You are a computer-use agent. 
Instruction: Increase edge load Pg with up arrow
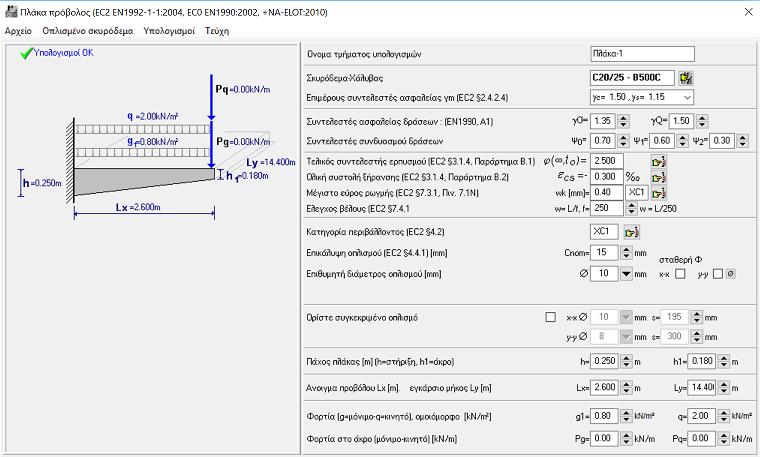pos(626,435)
